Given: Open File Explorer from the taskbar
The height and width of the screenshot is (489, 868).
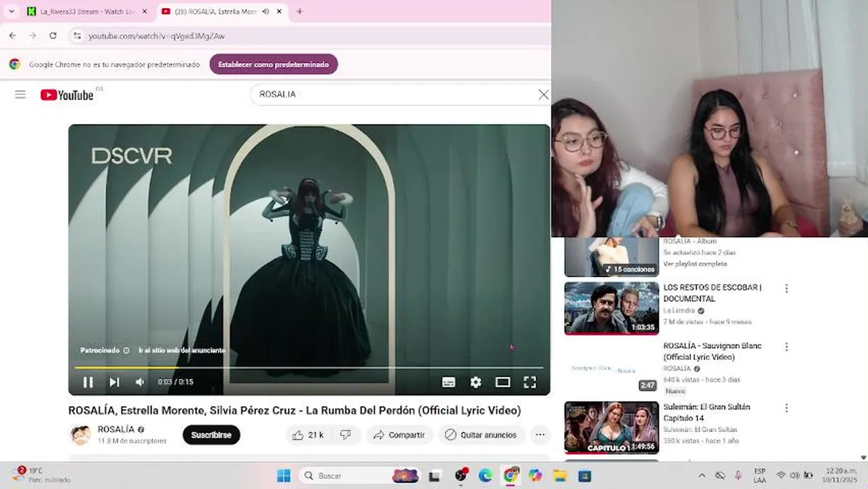Looking at the screenshot, I should coord(560,475).
